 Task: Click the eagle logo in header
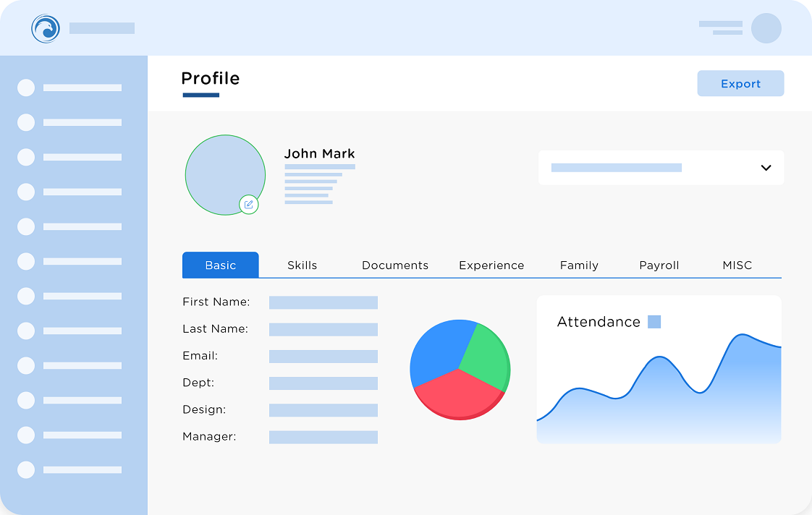click(45, 29)
